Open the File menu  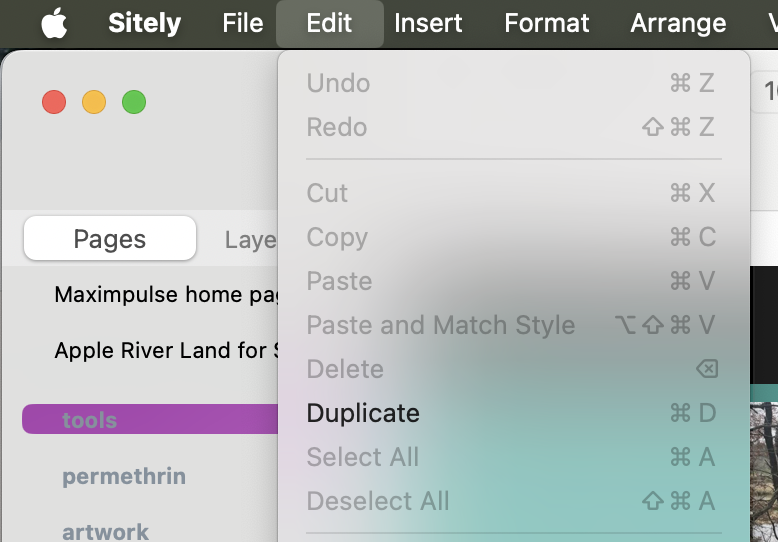click(243, 23)
